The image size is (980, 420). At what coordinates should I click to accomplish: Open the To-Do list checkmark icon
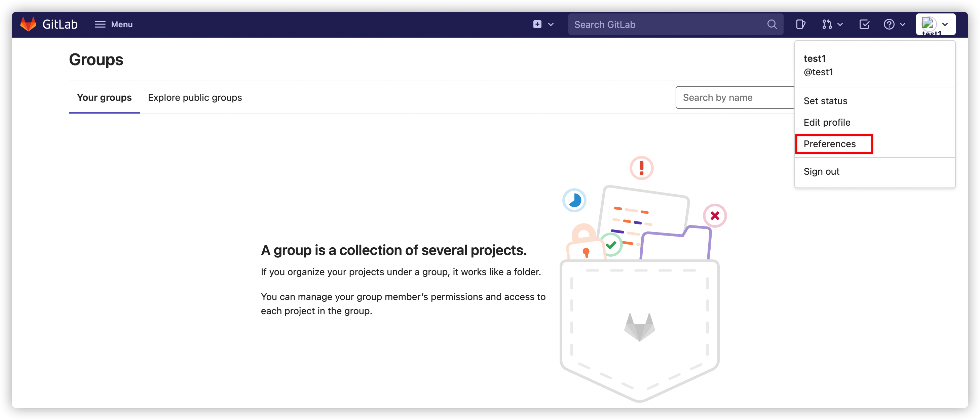tap(864, 24)
